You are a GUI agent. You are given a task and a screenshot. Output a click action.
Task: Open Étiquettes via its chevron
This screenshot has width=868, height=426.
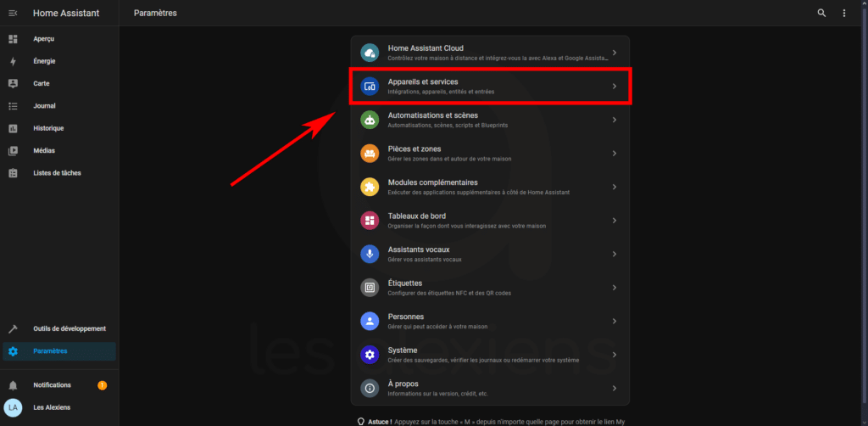pos(615,288)
